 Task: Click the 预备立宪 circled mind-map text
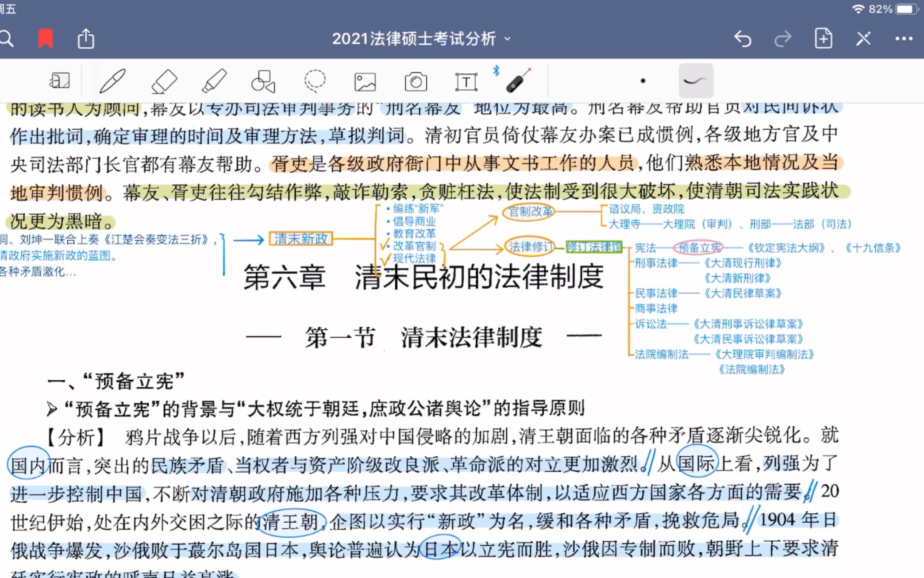pyautogui.click(x=699, y=248)
